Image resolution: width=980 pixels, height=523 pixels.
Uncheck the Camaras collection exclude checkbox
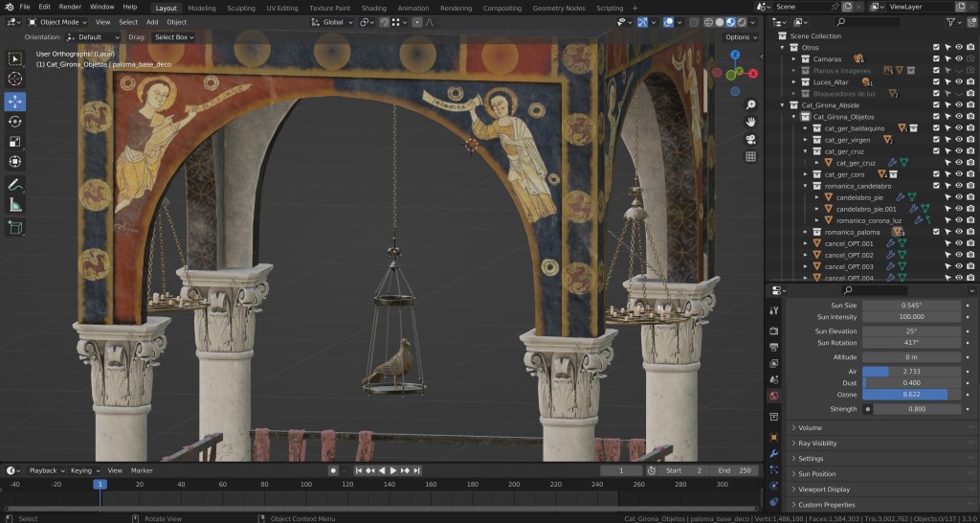coord(936,58)
